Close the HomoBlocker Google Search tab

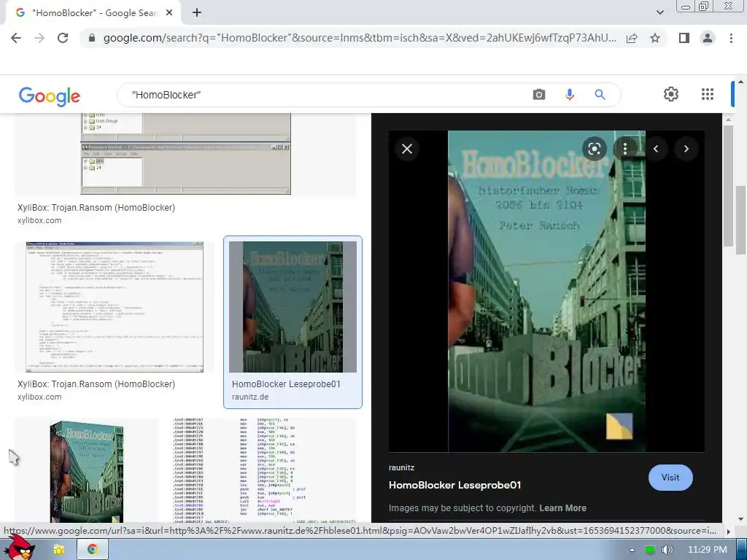169,13
